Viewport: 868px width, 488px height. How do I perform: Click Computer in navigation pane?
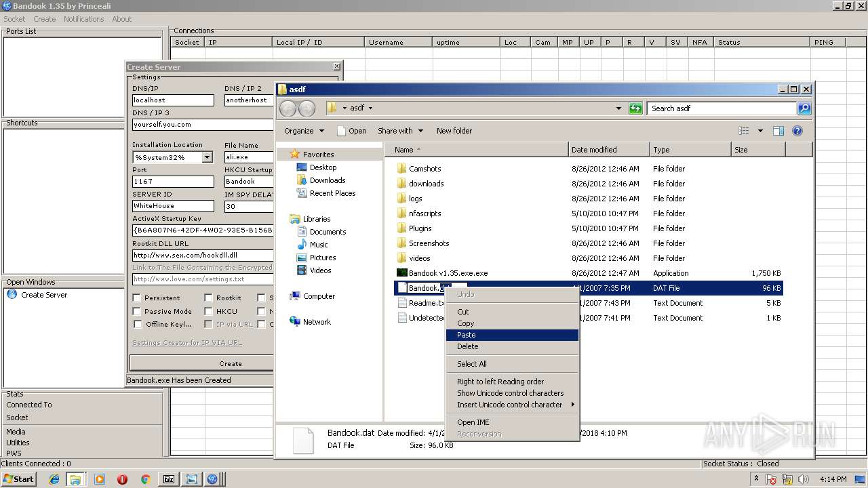tap(319, 296)
